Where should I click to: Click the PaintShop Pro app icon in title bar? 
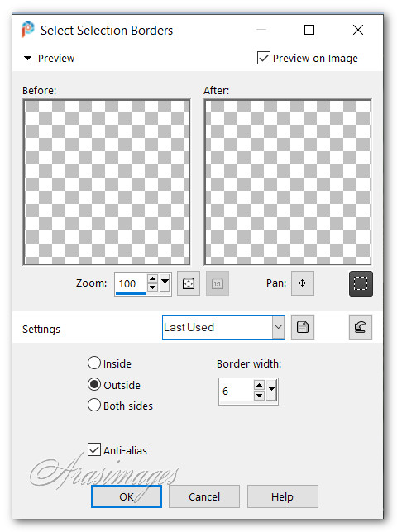click(28, 30)
